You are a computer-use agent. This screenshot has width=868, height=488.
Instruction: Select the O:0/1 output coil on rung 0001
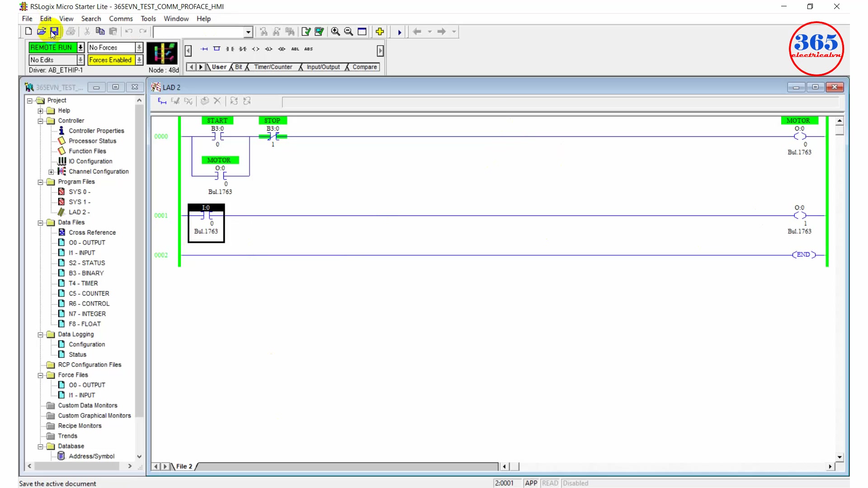click(x=800, y=216)
